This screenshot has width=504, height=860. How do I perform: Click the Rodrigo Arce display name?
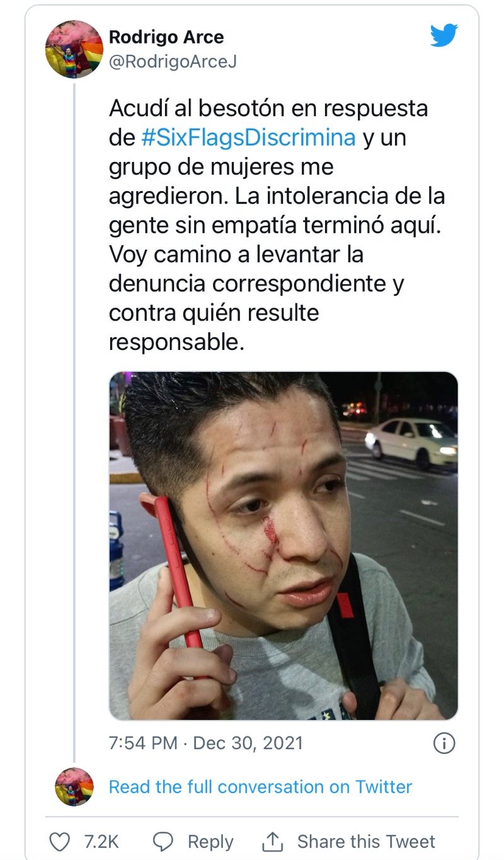click(x=166, y=37)
